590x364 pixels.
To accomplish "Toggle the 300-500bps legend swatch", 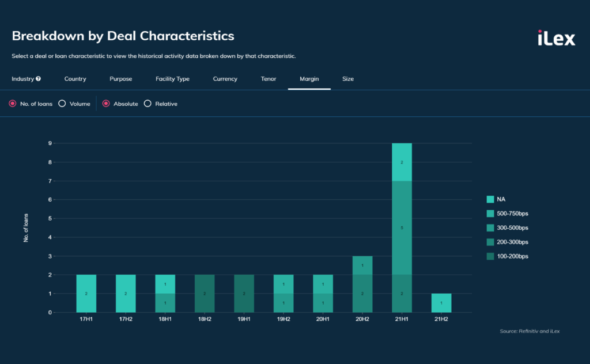I will pos(490,228).
